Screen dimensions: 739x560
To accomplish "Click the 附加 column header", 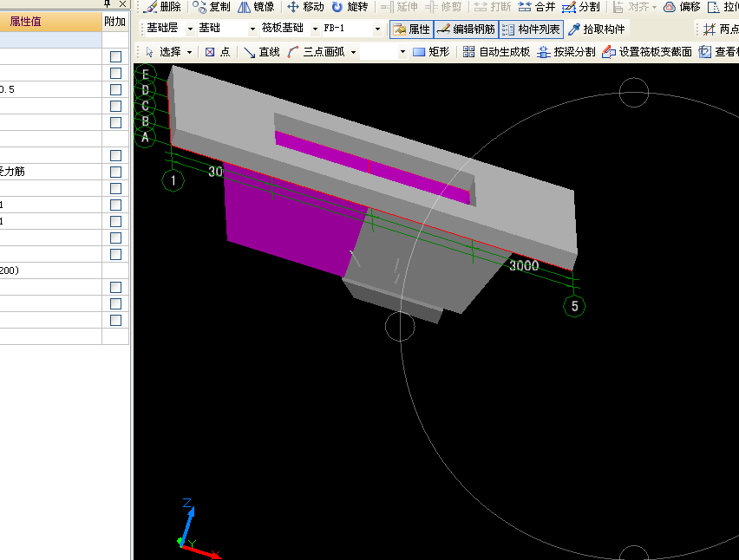I will (115, 22).
